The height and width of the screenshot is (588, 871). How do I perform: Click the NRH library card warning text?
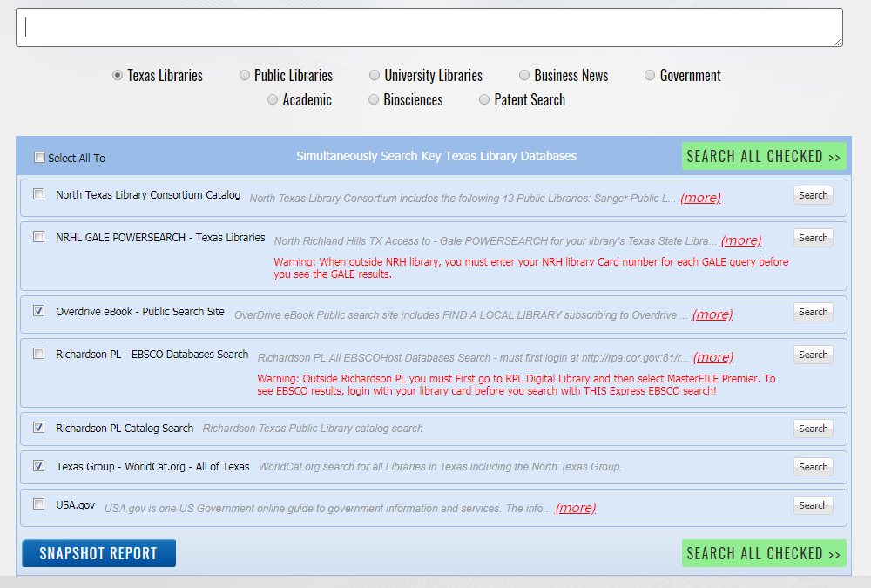click(x=531, y=268)
